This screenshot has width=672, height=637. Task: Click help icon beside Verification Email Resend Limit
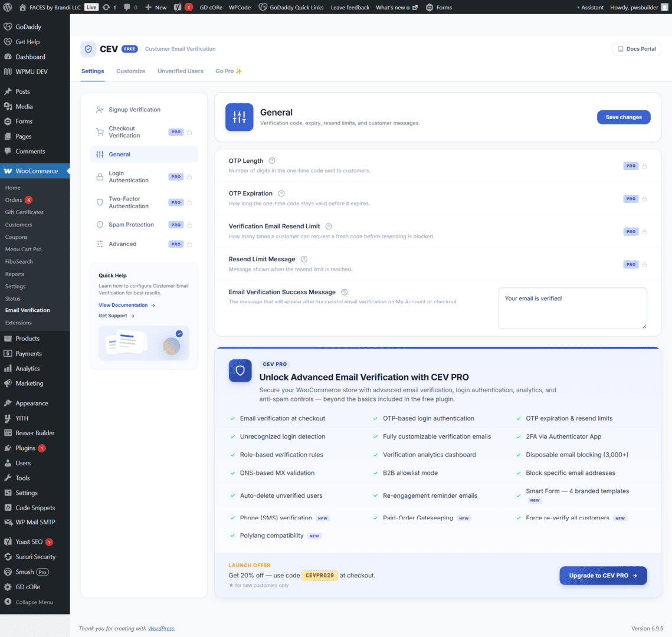[329, 226]
